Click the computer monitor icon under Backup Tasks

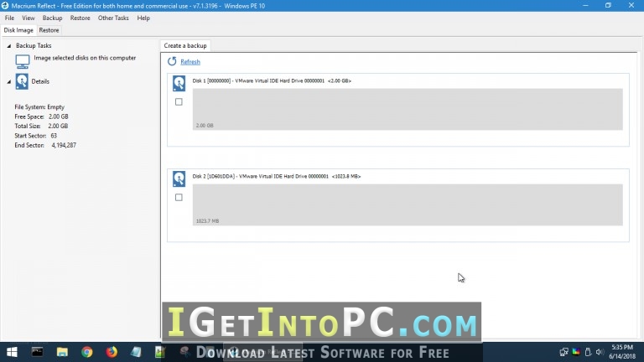22,61
